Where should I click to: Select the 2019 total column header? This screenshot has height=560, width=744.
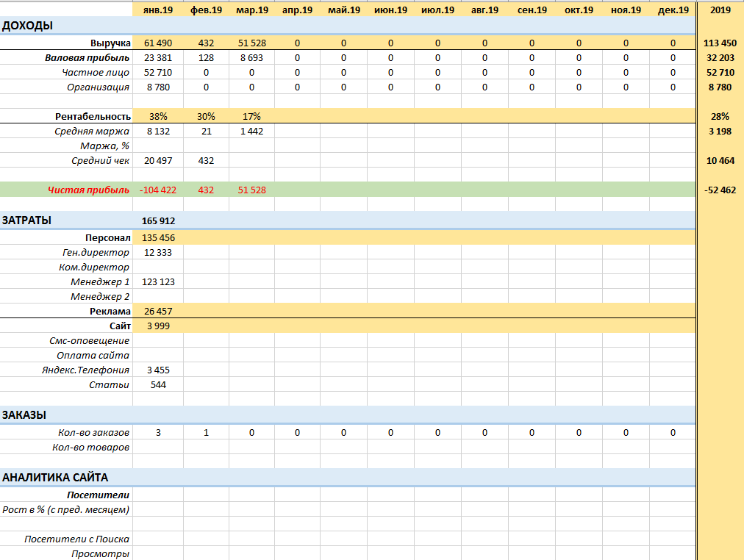(720, 10)
